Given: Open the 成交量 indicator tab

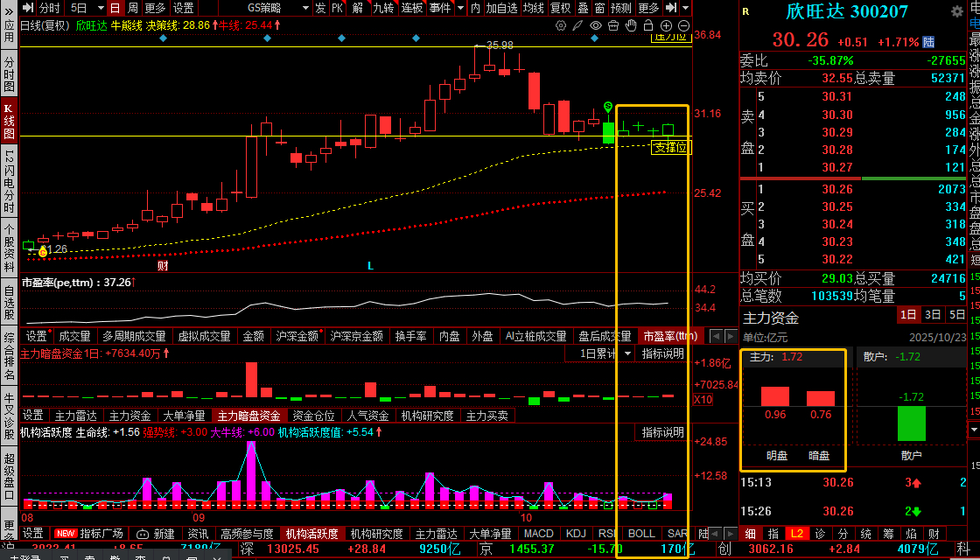Looking at the screenshot, I should tap(74, 336).
